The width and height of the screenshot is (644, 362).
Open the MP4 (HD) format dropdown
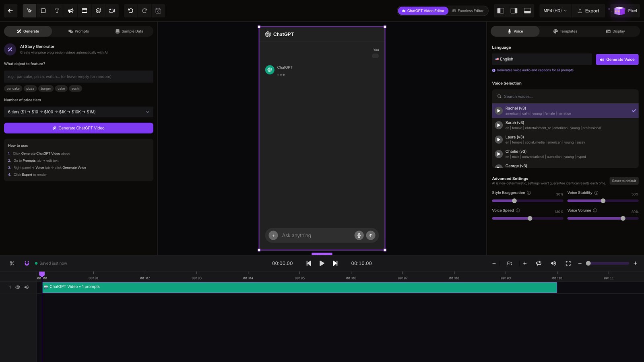555,11
